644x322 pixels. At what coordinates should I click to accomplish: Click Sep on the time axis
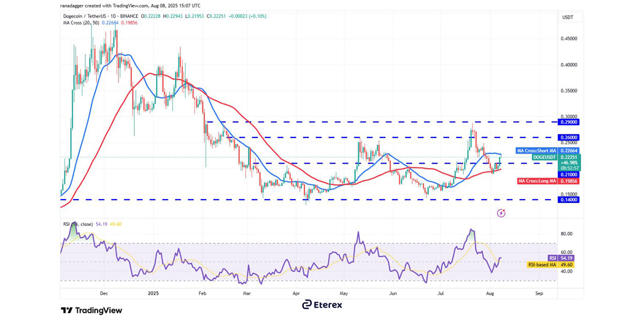539,294
